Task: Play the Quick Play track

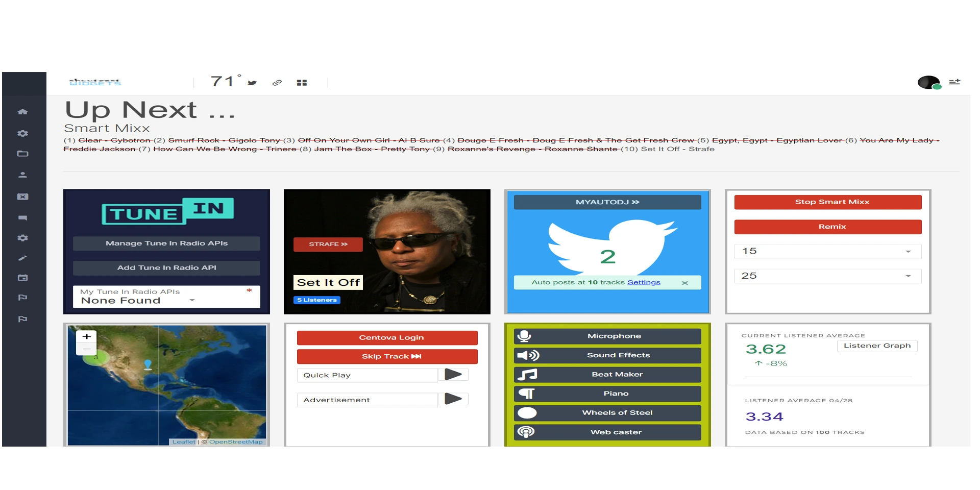Action: (453, 375)
